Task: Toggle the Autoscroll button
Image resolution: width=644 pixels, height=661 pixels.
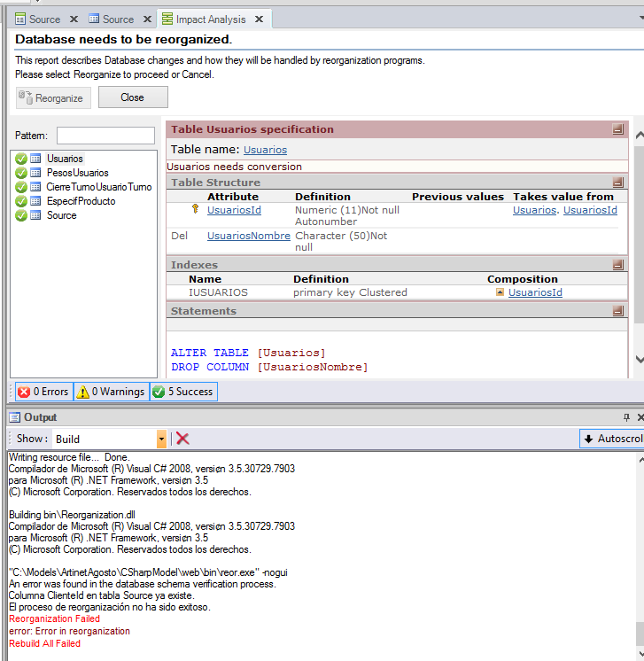Action: pyautogui.click(x=612, y=439)
